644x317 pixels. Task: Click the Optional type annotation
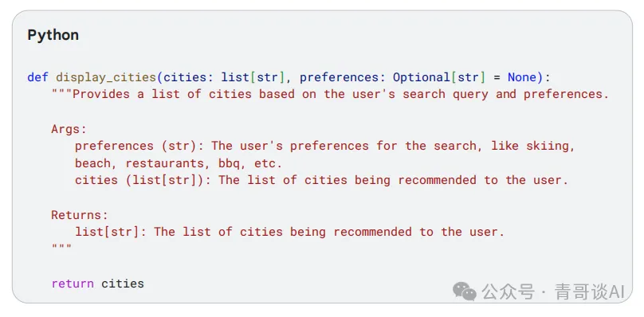tap(422, 77)
